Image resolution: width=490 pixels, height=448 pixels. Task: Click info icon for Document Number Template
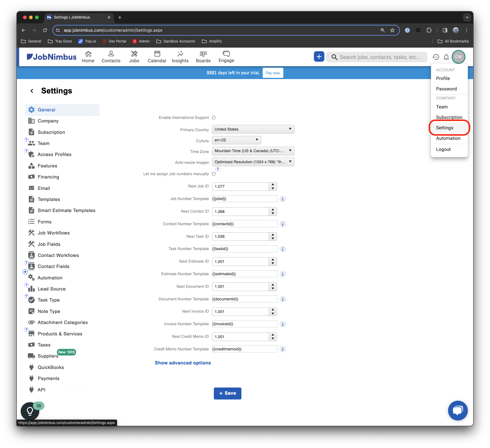click(x=282, y=299)
